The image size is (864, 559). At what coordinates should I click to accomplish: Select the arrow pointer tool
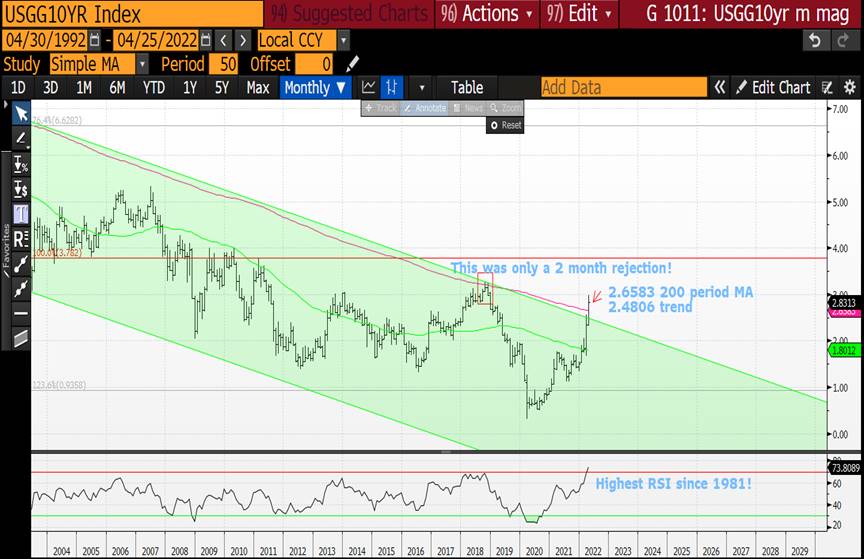[21, 114]
